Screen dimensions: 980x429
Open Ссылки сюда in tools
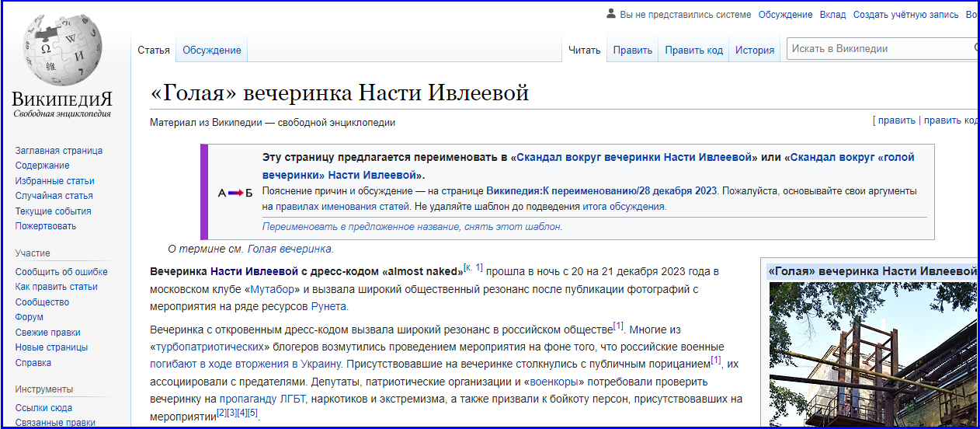(x=44, y=408)
